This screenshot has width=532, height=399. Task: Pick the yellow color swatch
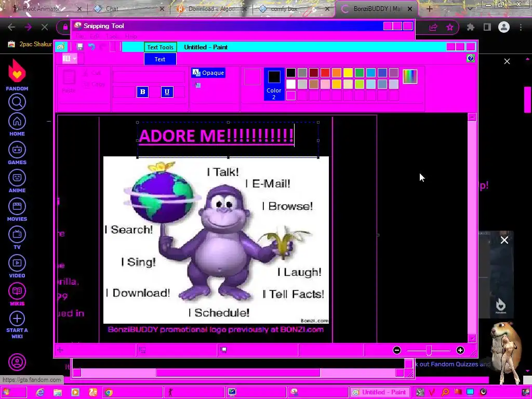348,73
